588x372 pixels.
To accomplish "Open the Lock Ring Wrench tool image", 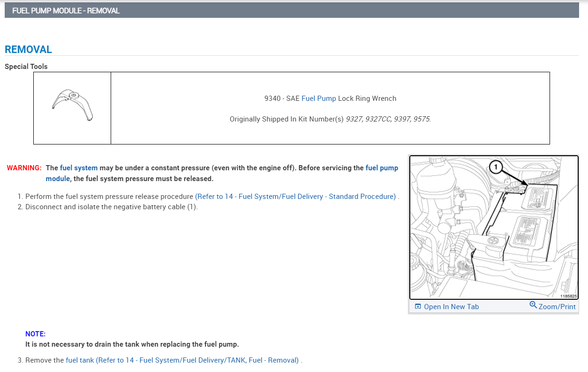I will pyautogui.click(x=72, y=106).
